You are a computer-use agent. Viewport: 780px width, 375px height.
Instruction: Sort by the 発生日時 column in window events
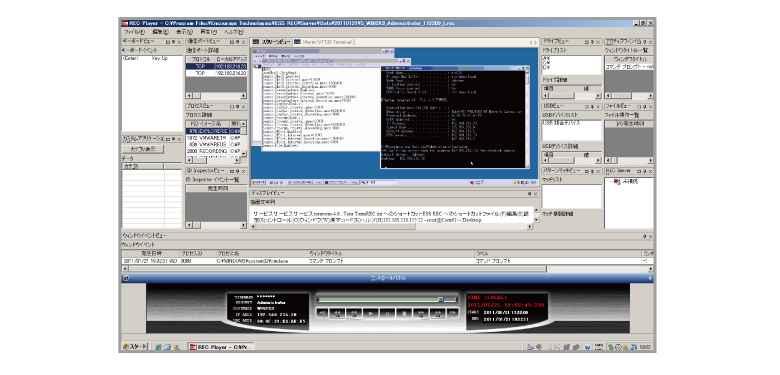pos(151,254)
